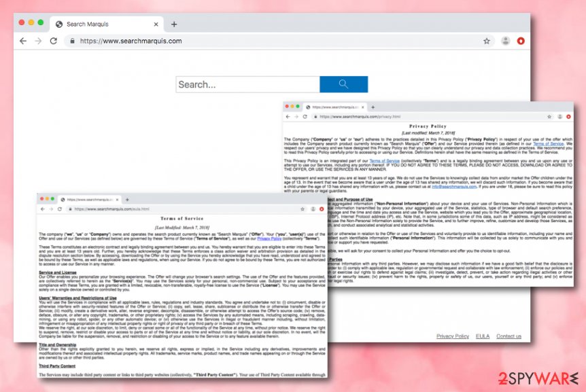Bookmark star in Terms of Service window
The image size is (586, 392).
(x=303, y=209)
